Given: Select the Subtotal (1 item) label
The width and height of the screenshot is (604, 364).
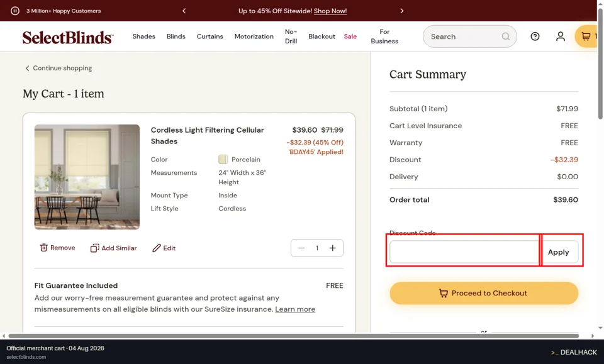Looking at the screenshot, I should (418, 109).
